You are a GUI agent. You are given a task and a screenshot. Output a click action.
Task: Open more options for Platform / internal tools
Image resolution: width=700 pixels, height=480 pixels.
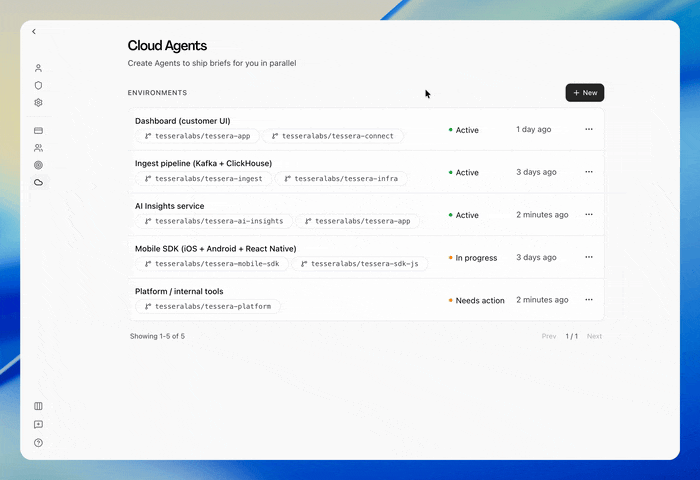(x=589, y=300)
